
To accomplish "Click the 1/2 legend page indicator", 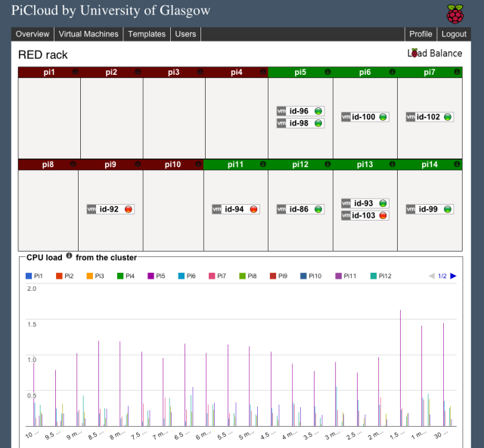I will (442, 276).
